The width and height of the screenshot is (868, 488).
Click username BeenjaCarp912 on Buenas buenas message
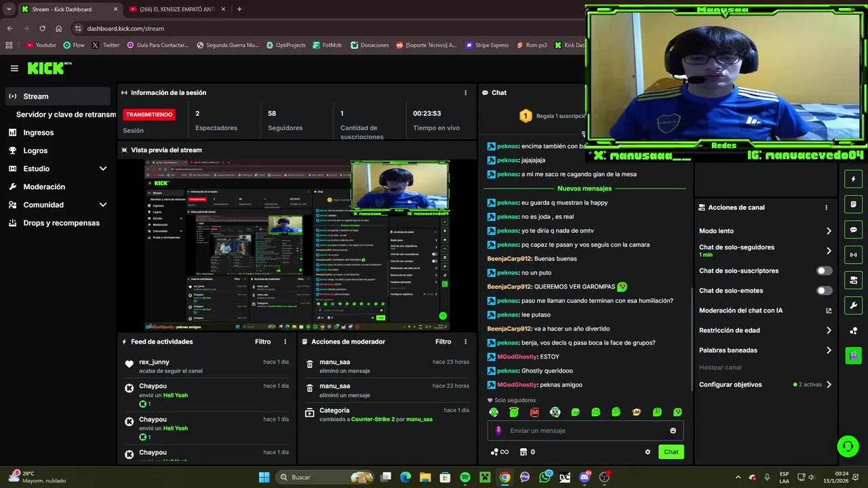pos(509,259)
